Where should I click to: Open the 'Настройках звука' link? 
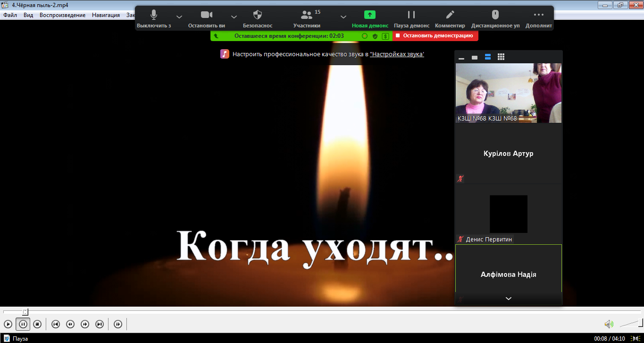click(x=397, y=54)
